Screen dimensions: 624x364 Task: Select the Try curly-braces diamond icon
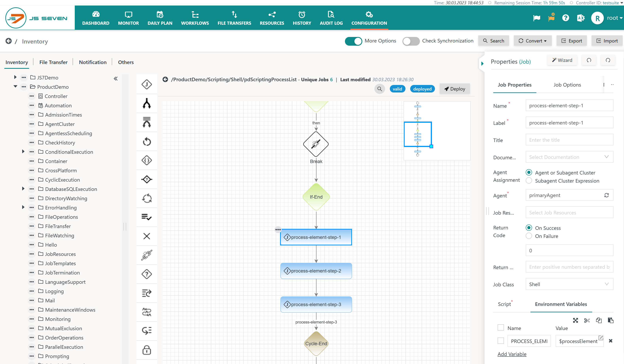click(147, 160)
